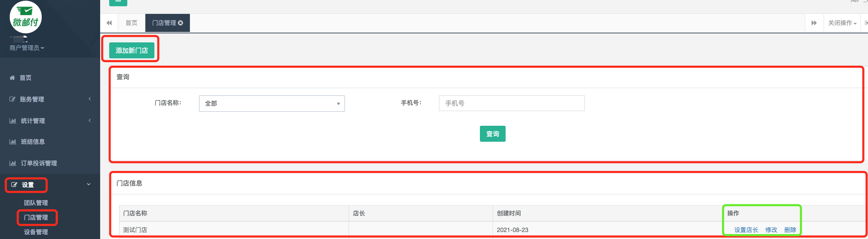Go to 团队管理 under 设置
This screenshot has height=239, width=868.
pos(36,203)
